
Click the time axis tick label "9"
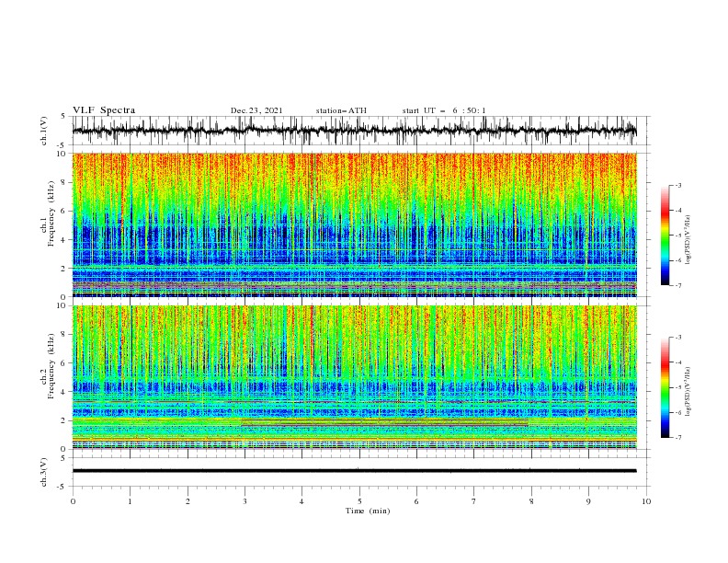pos(588,501)
